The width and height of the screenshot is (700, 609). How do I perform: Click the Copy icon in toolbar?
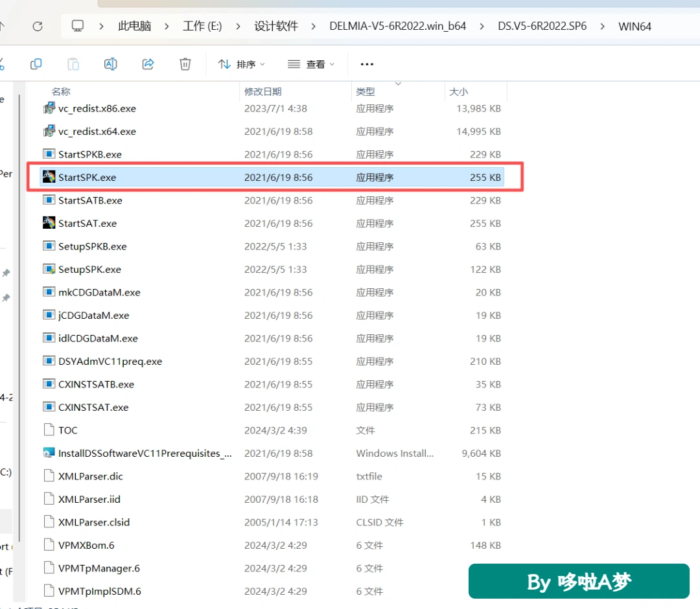click(36, 64)
